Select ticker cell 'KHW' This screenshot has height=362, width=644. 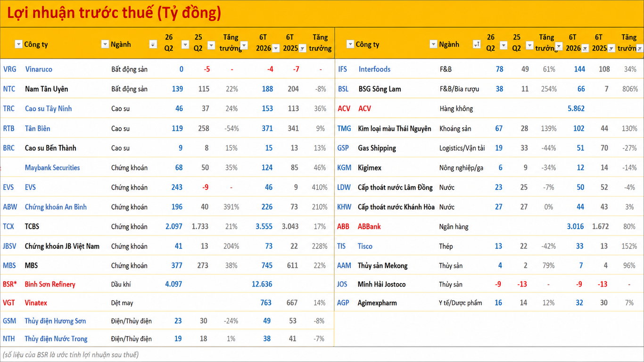pos(344,207)
